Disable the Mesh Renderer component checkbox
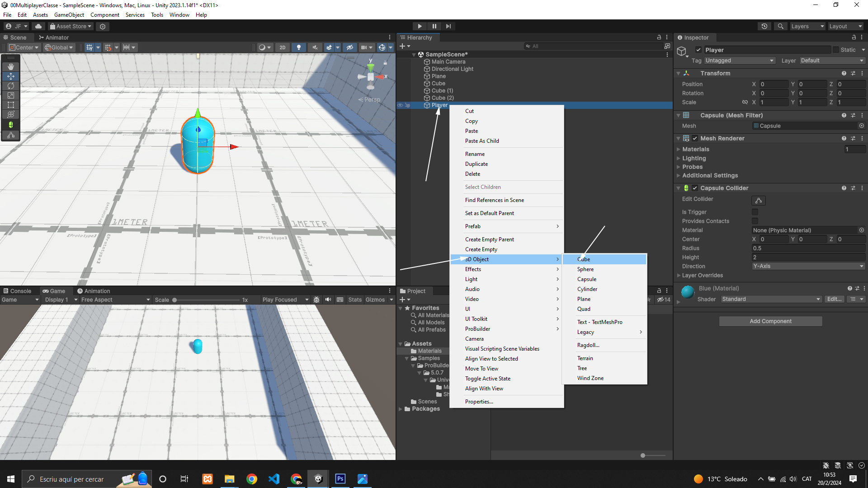The height and width of the screenshot is (488, 868). tap(695, 138)
